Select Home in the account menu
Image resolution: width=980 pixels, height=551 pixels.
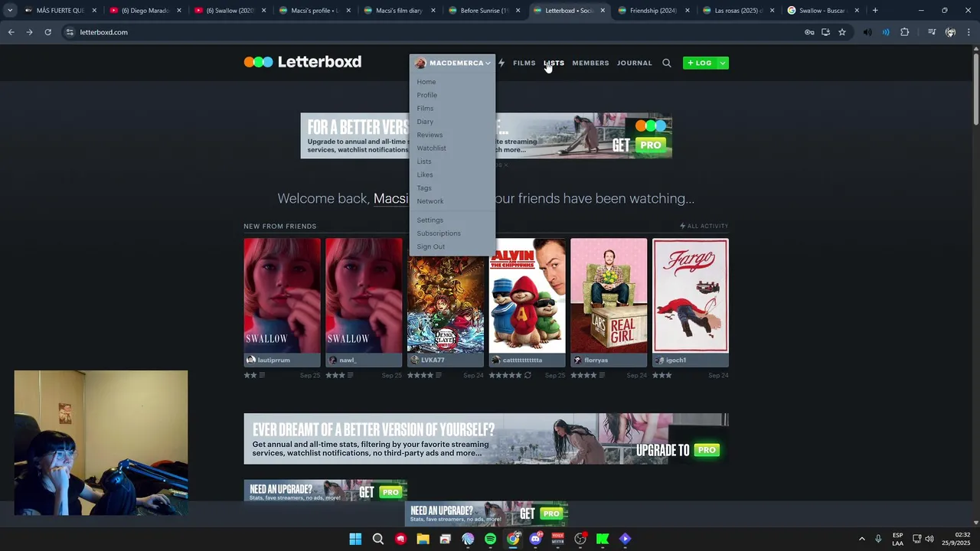click(x=426, y=82)
